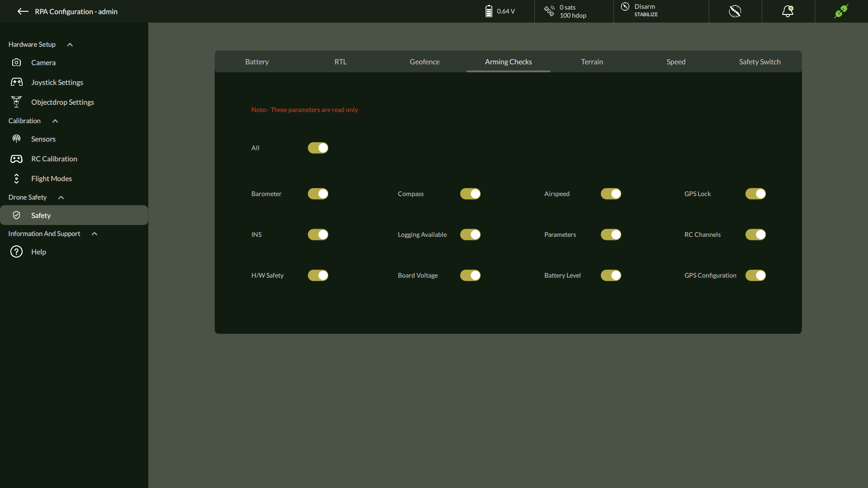868x488 pixels.
Task: Toggle the All arming check switch
Action: [x=318, y=148]
